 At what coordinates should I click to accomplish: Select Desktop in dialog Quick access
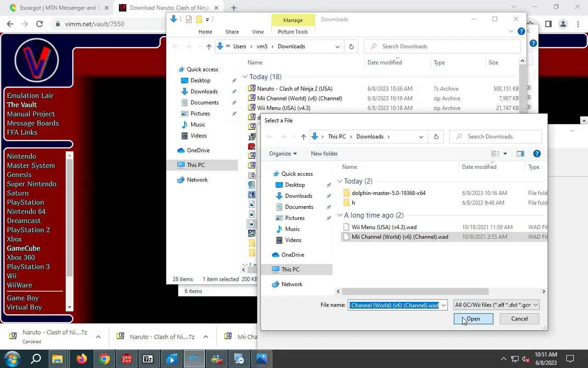pyautogui.click(x=295, y=185)
